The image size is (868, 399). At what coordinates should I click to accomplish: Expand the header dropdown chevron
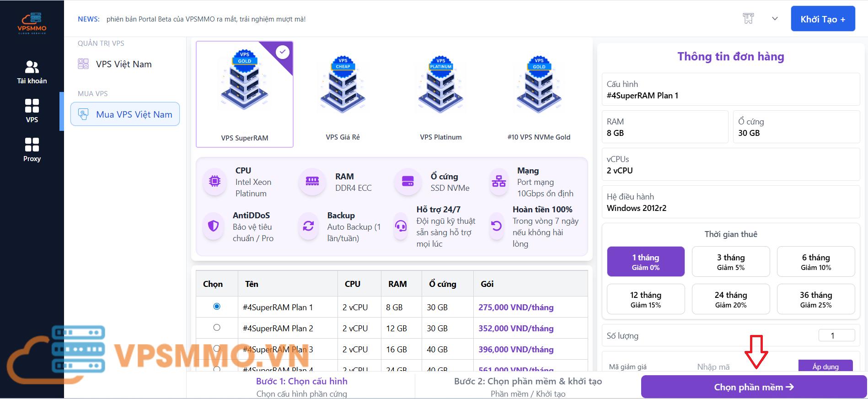coord(775,19)
